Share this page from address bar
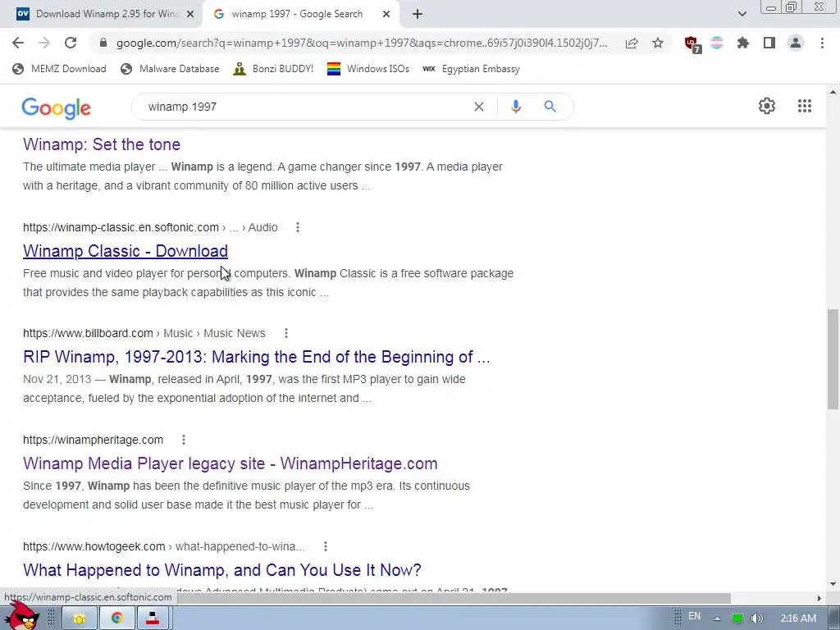840x630 pixels. 632,43
